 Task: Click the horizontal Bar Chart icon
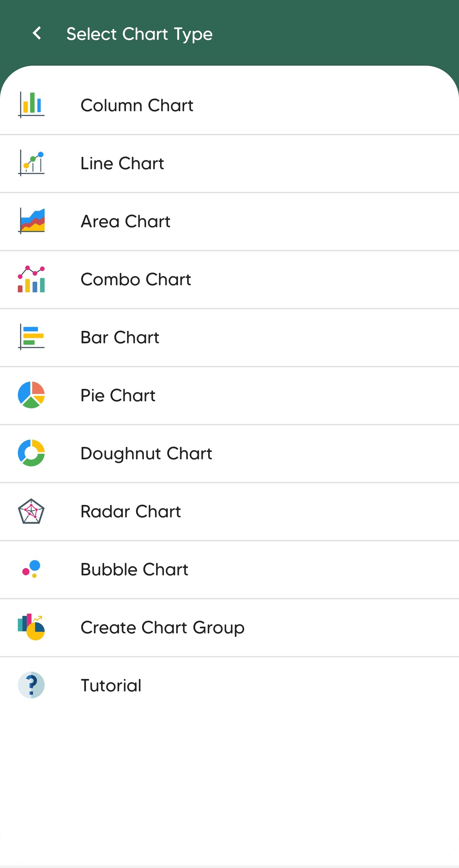(x=31, y=337)
